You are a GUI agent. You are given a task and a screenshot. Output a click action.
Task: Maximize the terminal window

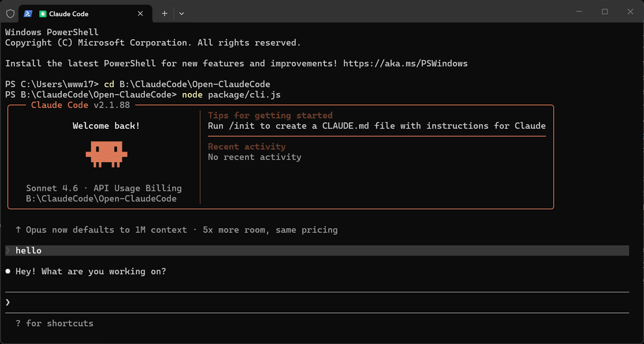click(605, 12)
